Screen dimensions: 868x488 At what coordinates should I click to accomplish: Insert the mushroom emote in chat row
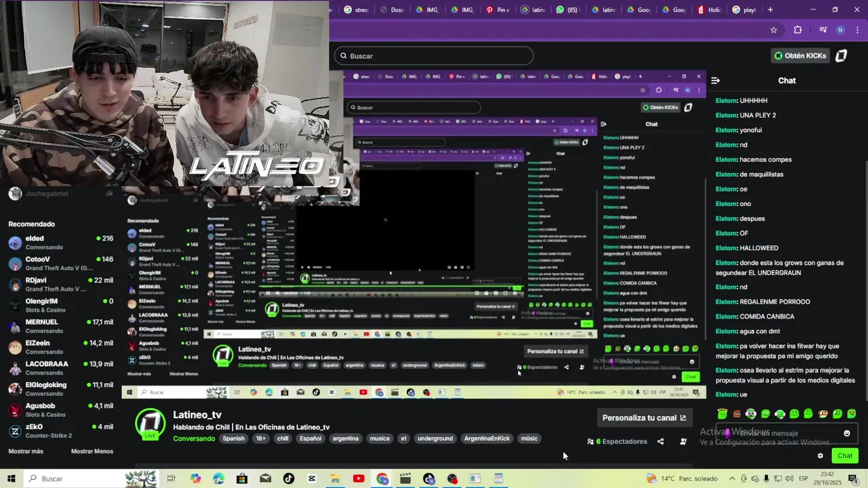pos(823,413)
